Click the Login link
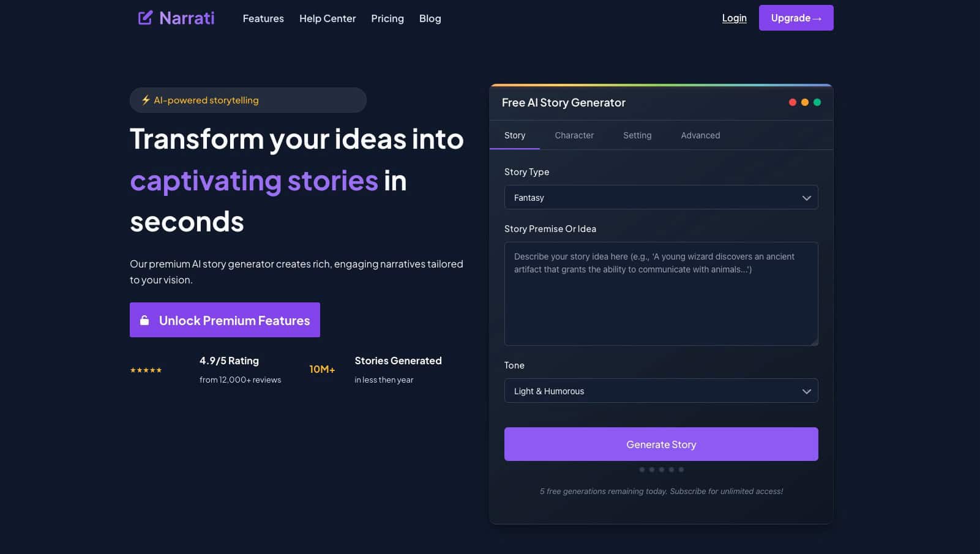This screenshot has width=980, height=554. click(734, 18)
